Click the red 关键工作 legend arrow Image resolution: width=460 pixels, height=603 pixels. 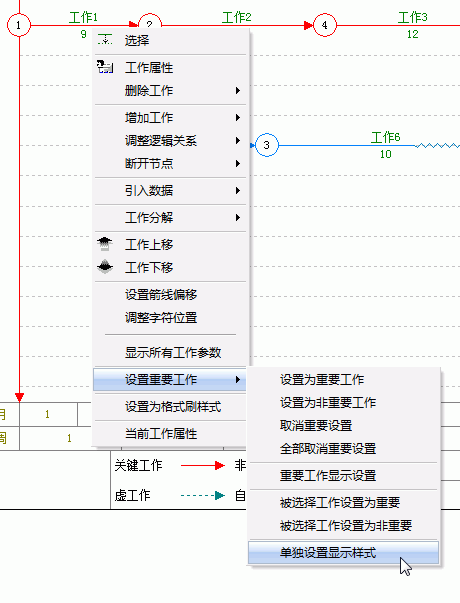pyautogui.click(x=203, y=465)
